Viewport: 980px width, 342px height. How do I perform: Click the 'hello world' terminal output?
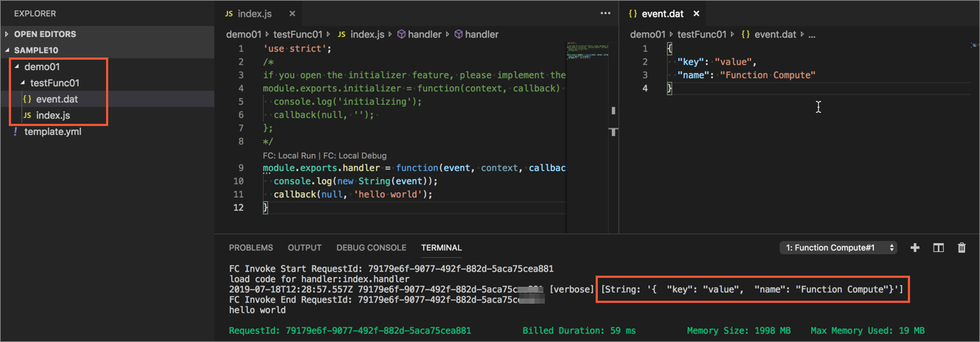(257, 310)
